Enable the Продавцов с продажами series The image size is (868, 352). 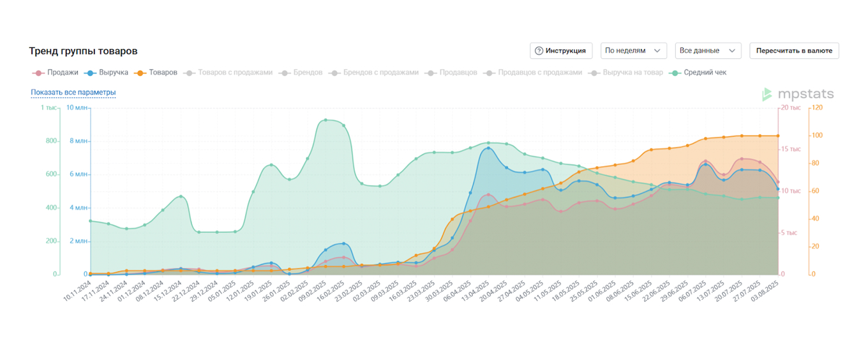coord(540,73)
